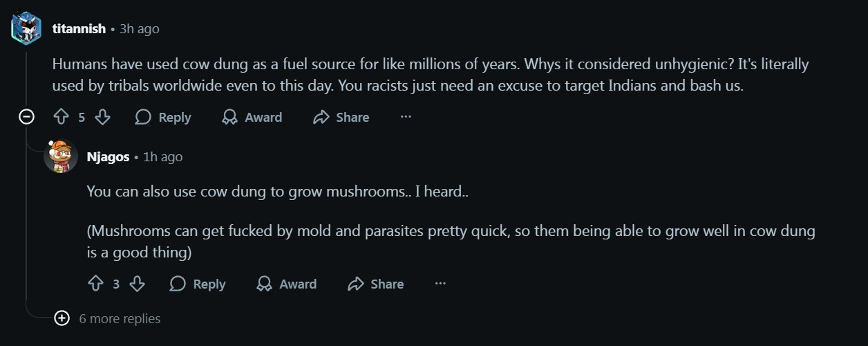Reply to Njagos's comment
The height and width of the screenshot is (346, 868).
tap(198, 284)
